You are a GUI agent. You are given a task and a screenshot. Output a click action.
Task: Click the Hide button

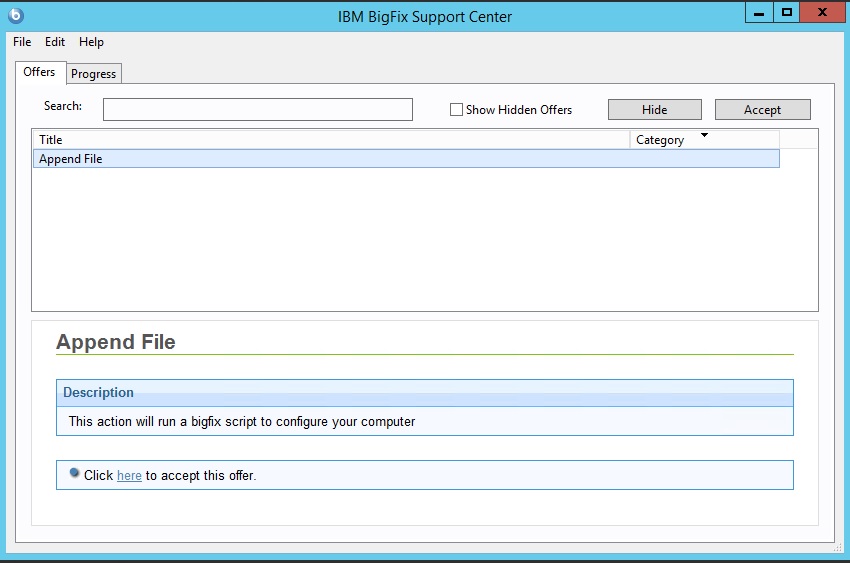pyautogui.click(x=654, y=109)
